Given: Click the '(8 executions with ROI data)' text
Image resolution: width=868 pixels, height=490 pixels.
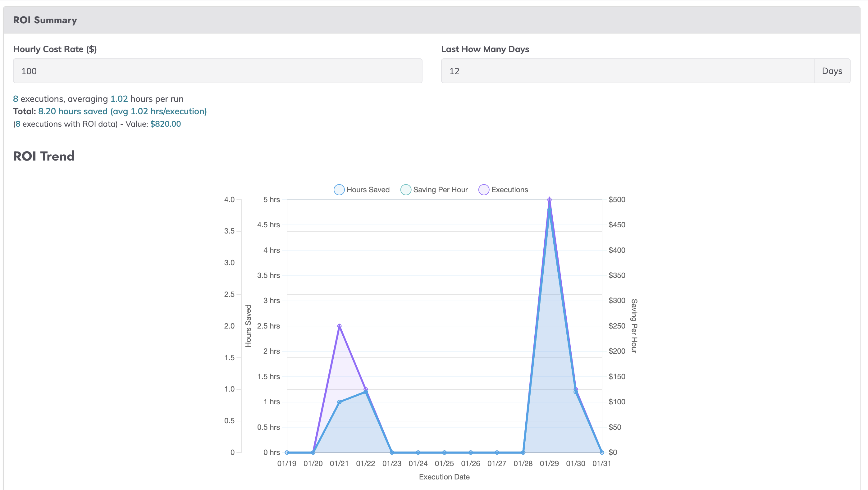Looking at the screenshot, I should [x=65, y=124].
